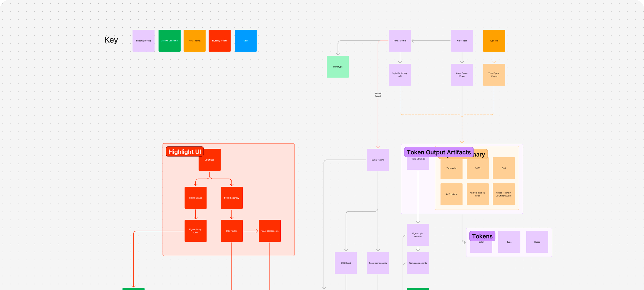
Task: Click the orange 'SCSS' output sticky note
Action: tap(477, 168)
